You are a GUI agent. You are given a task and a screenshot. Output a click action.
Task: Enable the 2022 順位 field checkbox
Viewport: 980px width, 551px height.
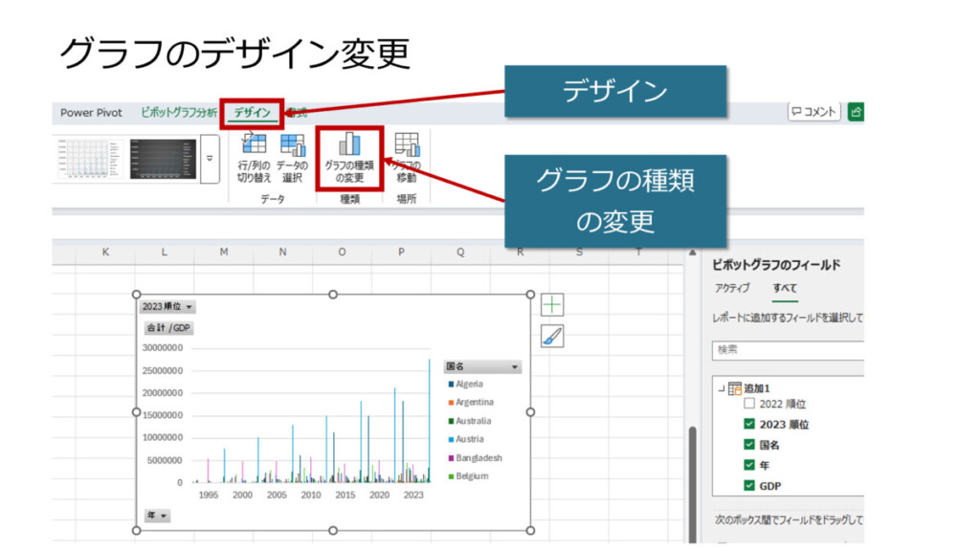pos(749,405)
